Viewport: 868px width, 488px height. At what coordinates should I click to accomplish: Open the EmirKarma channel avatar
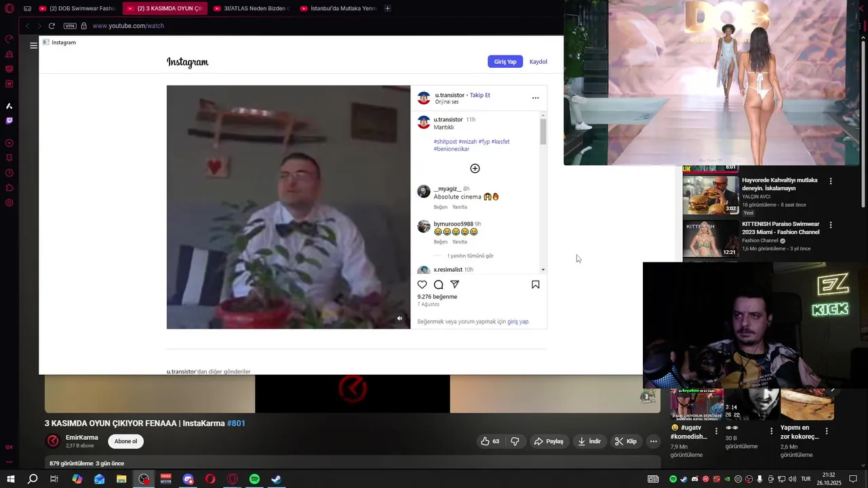click(52, 441)
